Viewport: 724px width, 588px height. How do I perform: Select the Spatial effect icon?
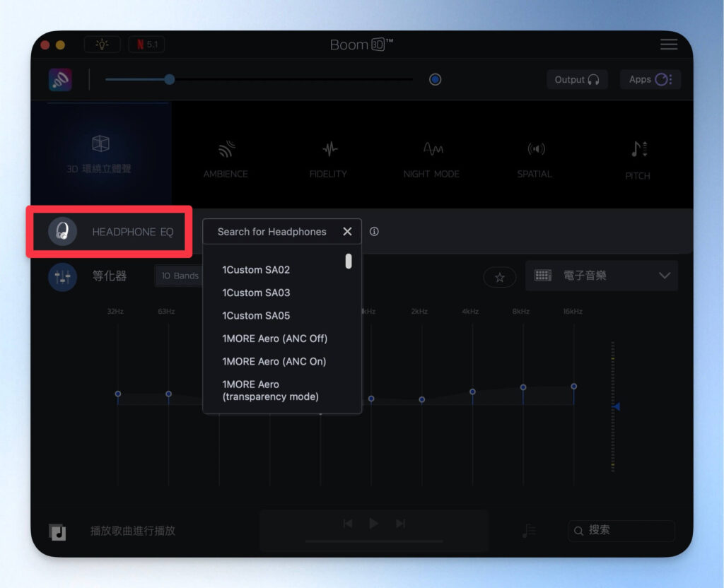[x=535, y=150]
